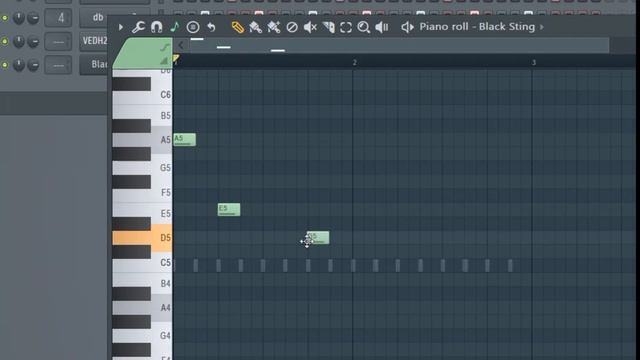Toggle the magnet snap-to-grid icon
640x360 pixels.
pos(156,27)
